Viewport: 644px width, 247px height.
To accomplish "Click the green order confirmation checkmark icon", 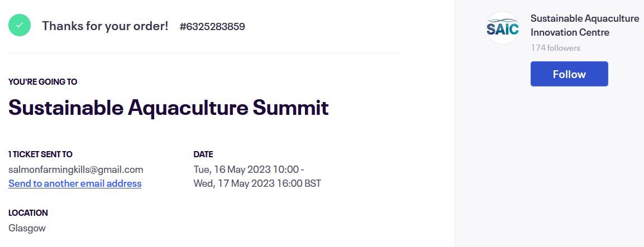I will point(20,26).
